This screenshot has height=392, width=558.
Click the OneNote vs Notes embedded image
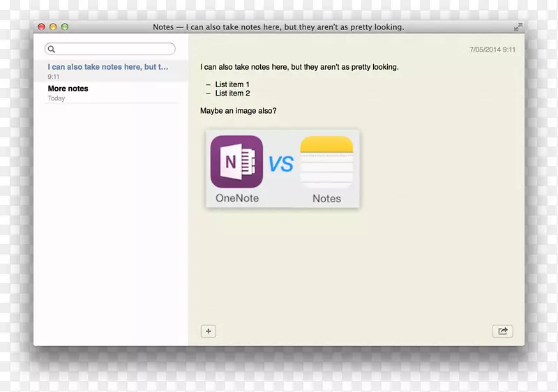[282, 169]
